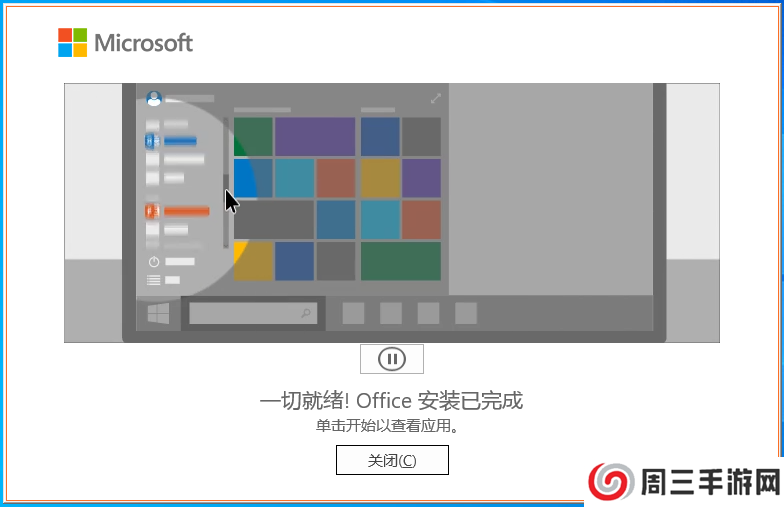The height and width of the screenshot is (507, 784).
Task: Pause the installation animation
Action: (392, 358)
